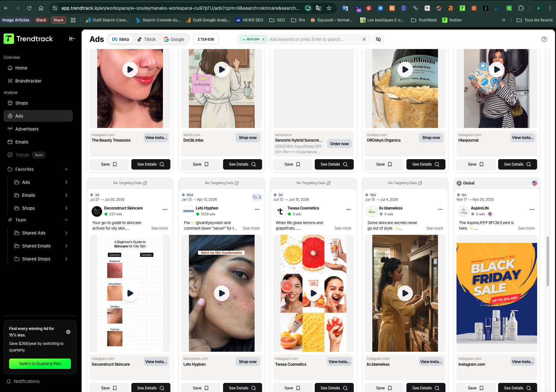Image resolution: width=556 pixels, height=392 pixels.
Task: Click the Trendtrack logo
Action: coord(28,39)
